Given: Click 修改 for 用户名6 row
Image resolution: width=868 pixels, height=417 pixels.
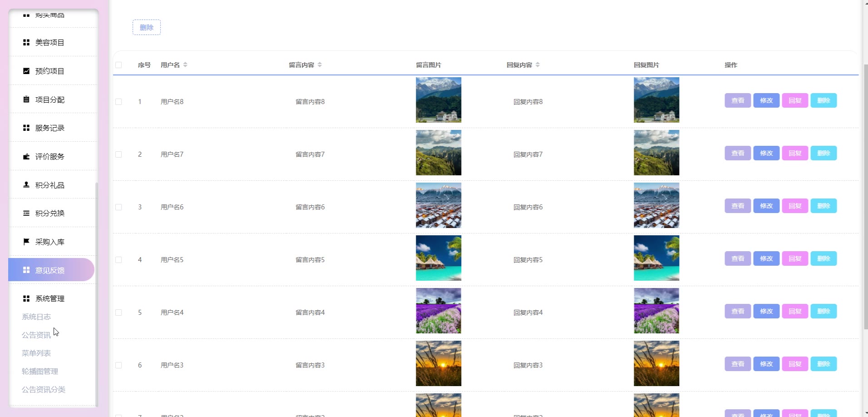Looking at the screenshot, I should coord(766,206).
